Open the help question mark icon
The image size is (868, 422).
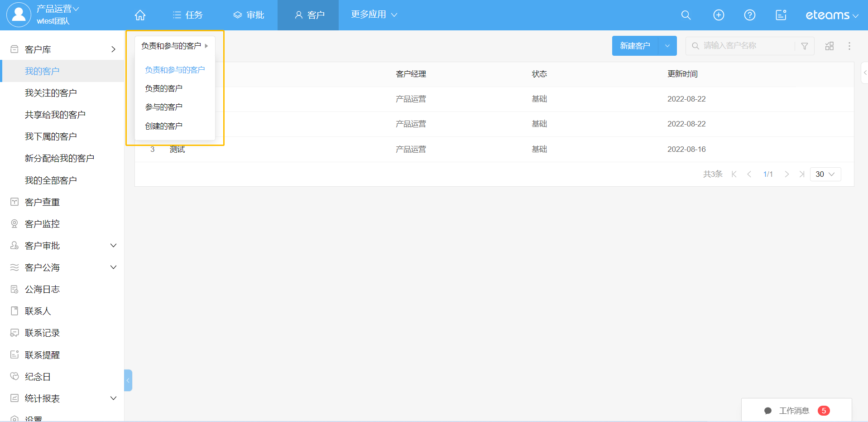pos(750,15)
